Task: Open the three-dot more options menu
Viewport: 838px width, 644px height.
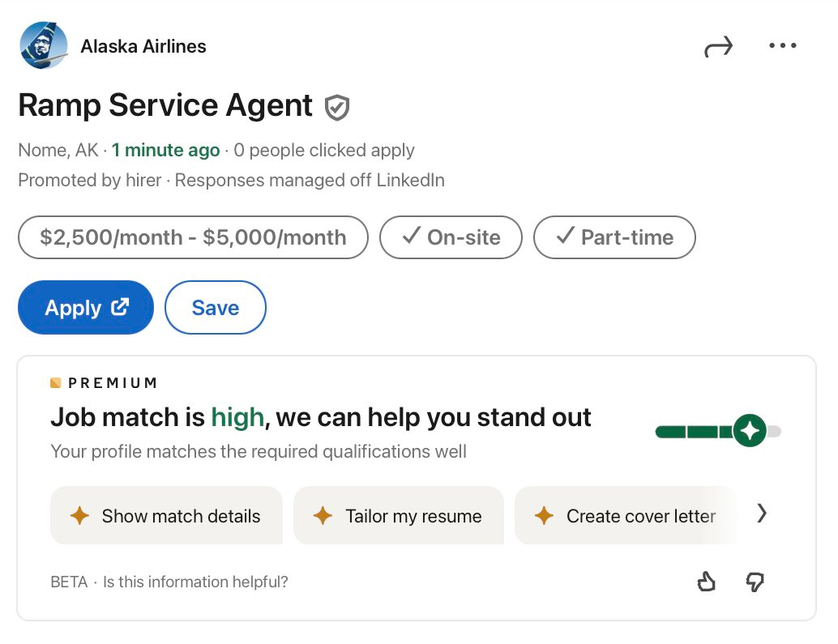Action: (x=782, y=46)
